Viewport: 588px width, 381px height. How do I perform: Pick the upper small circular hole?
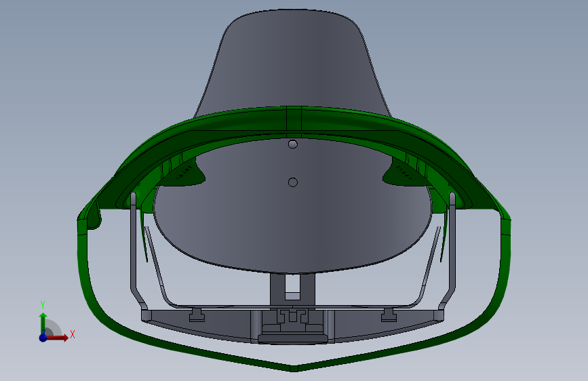293,144
